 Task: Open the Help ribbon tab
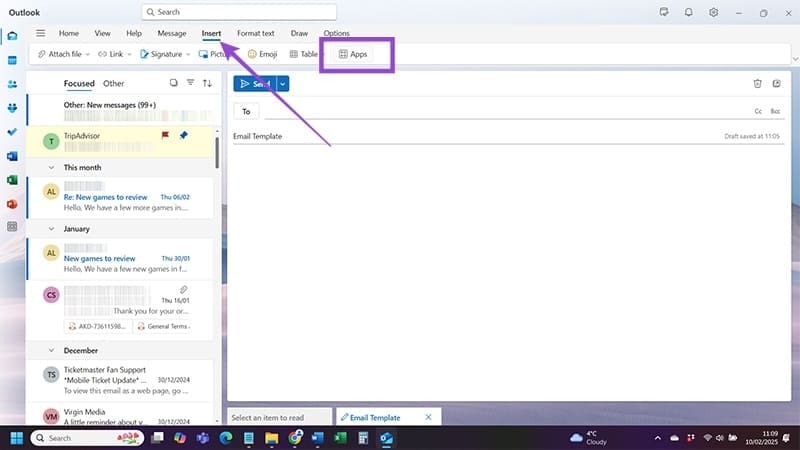coord(134,33)
